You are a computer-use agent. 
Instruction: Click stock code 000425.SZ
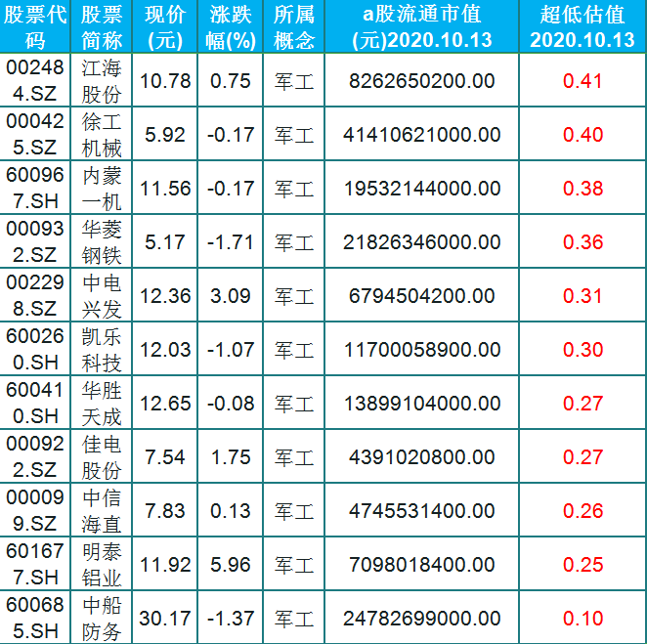tap(34, 134)
